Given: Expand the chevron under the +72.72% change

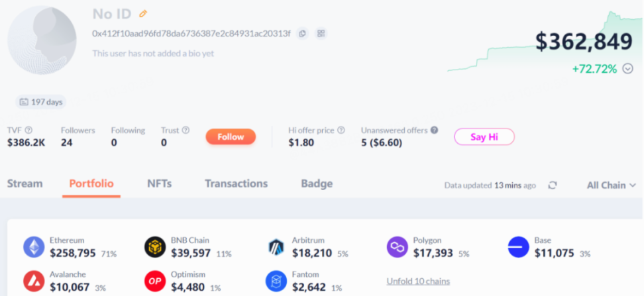Looking at the screenshot, I should point(627,68).
